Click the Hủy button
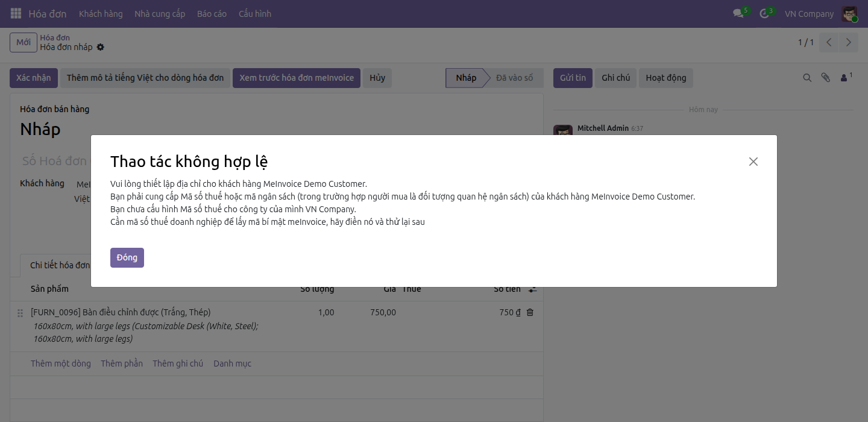Viewport: 868px width, 422px height. pos(377,78)
